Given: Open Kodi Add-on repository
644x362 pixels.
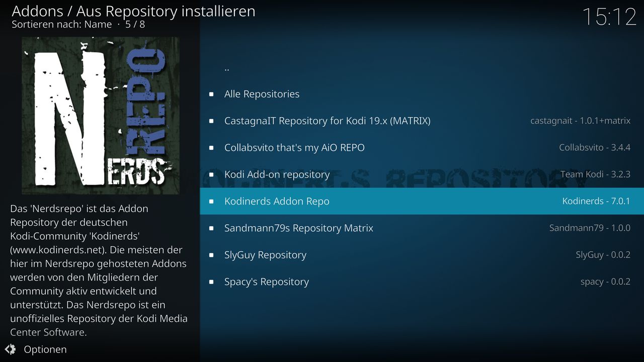Looking at the screenshot, I should coord(422,174).
